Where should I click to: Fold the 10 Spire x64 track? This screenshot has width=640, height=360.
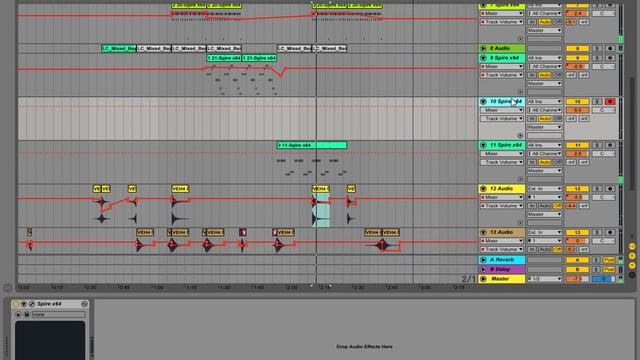click(483, 101)
